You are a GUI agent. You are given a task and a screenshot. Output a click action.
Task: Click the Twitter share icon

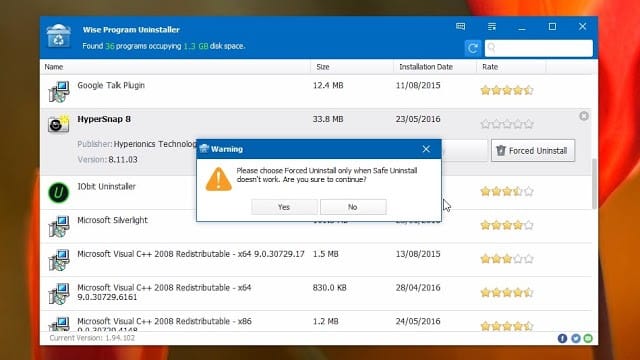pyautogui.click(x=576, y=338)
